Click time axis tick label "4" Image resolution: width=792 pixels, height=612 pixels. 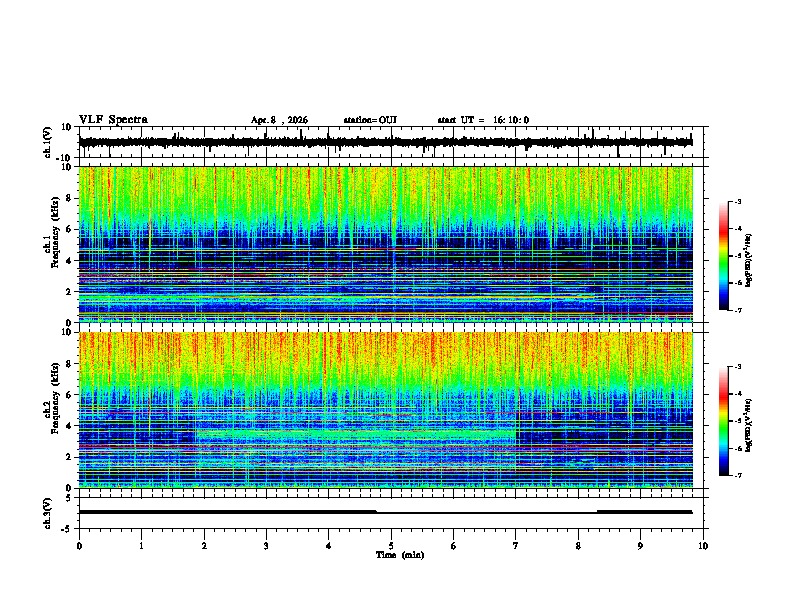(x=329, y=546)
